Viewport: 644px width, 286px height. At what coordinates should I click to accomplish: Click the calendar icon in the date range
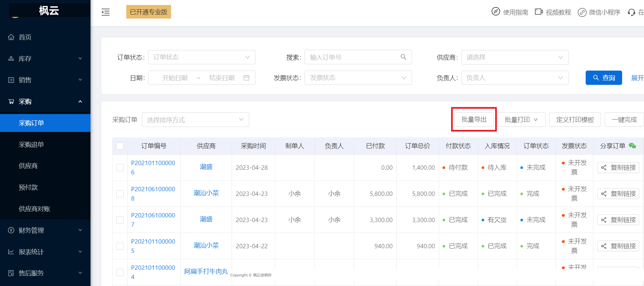point(246,78)
